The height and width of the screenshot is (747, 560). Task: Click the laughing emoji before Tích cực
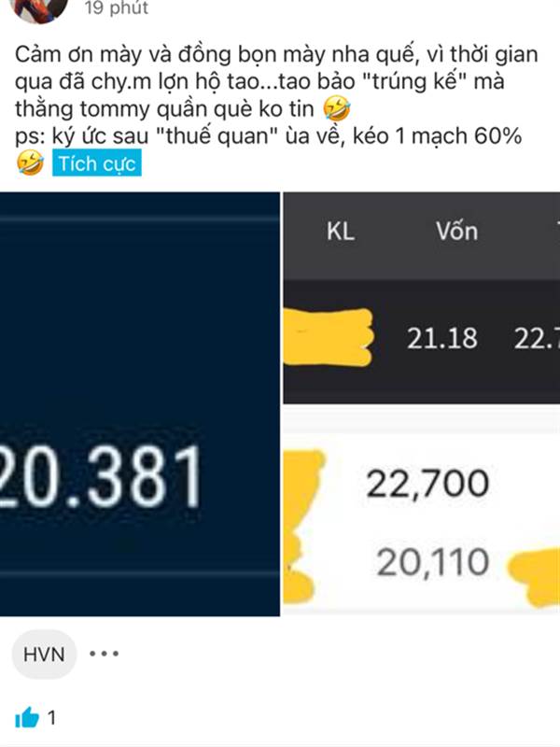click(x=31, y=162)
